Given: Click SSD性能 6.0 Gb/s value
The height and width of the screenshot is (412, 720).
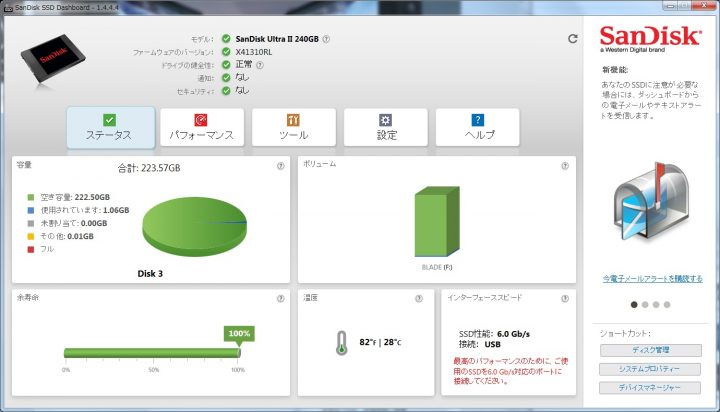Looking at the screenshot, I should click(x=513, y=334).
